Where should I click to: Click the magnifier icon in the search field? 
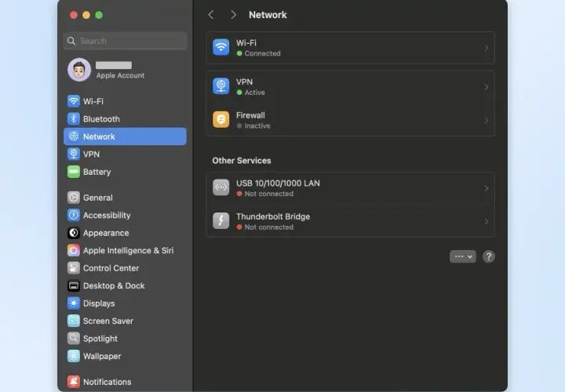[71, 41]
